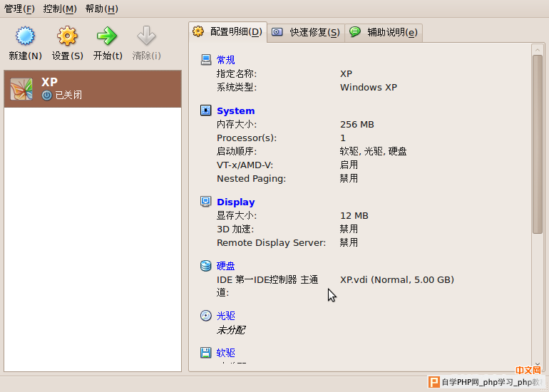Click the Processor(s): label

[x=247, y=138]
